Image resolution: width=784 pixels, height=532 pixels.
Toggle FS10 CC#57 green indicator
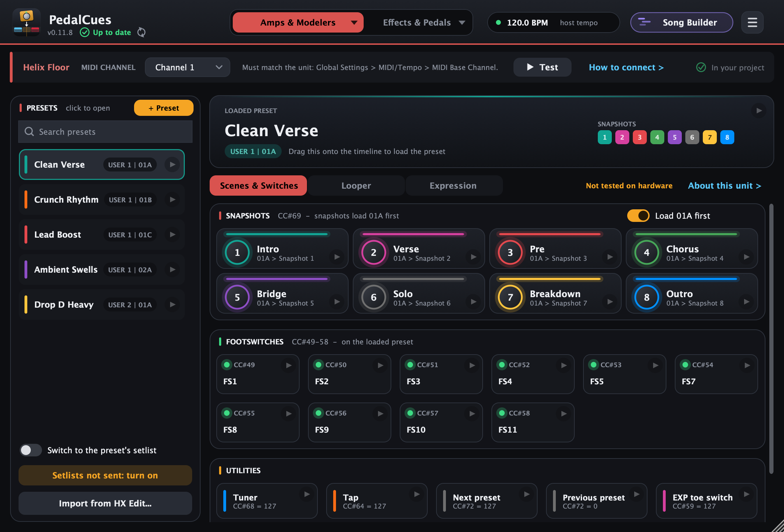pos(410,413)
